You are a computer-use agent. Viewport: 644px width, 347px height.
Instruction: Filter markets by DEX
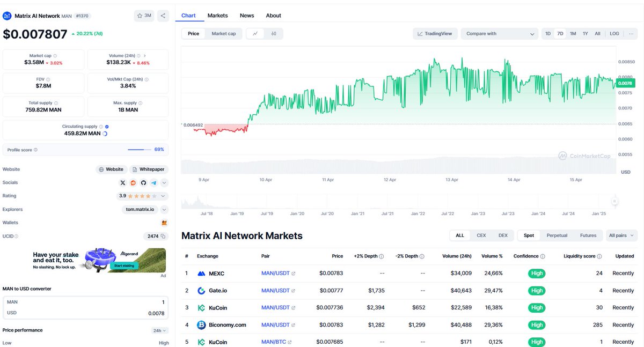[503, 235]
